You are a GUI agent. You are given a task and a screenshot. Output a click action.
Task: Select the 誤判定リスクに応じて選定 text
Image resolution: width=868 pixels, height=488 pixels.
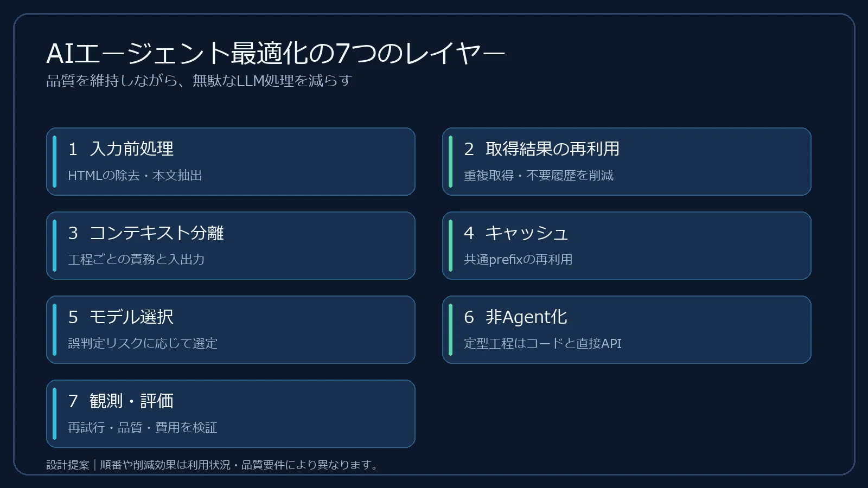click(143, 344)
